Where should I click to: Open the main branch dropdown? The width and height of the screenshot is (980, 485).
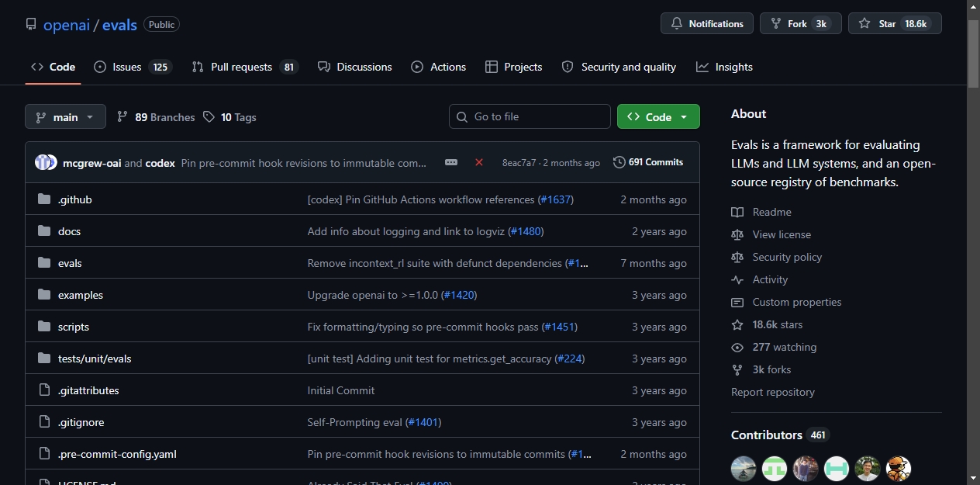click(65, 117)
